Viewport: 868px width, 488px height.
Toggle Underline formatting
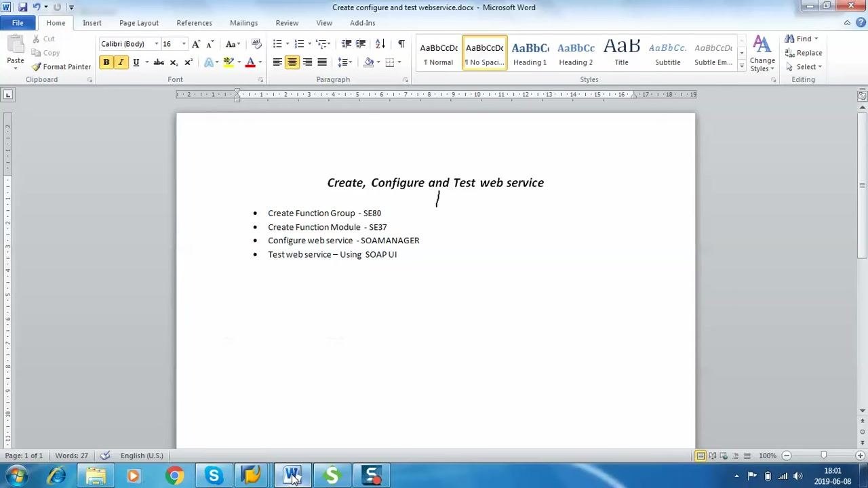[x=136, y=62]
